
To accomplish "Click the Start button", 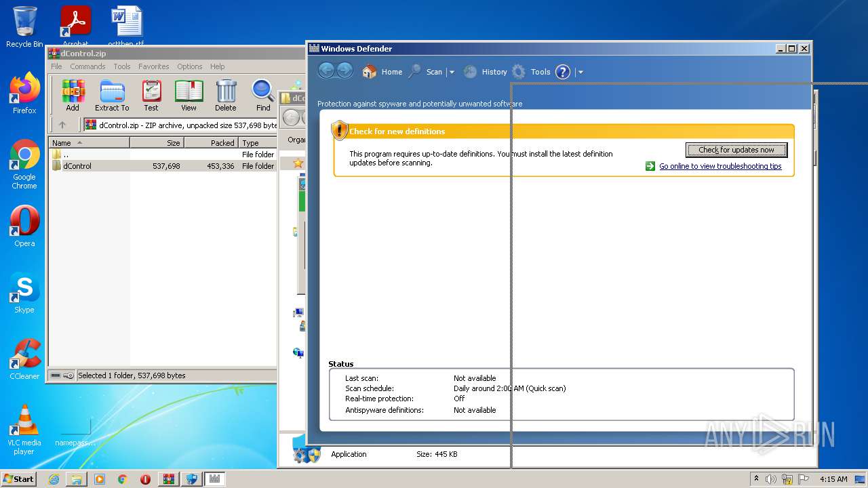I will point(19,479).
